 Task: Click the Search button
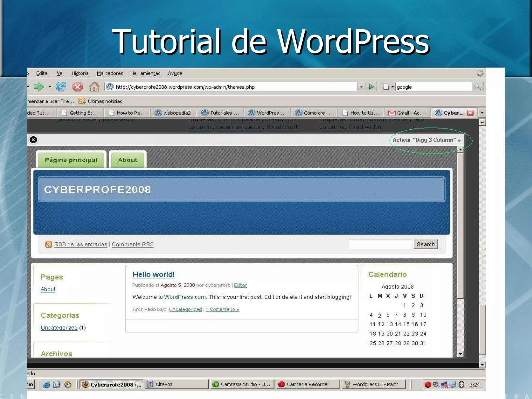click(425, 244)
